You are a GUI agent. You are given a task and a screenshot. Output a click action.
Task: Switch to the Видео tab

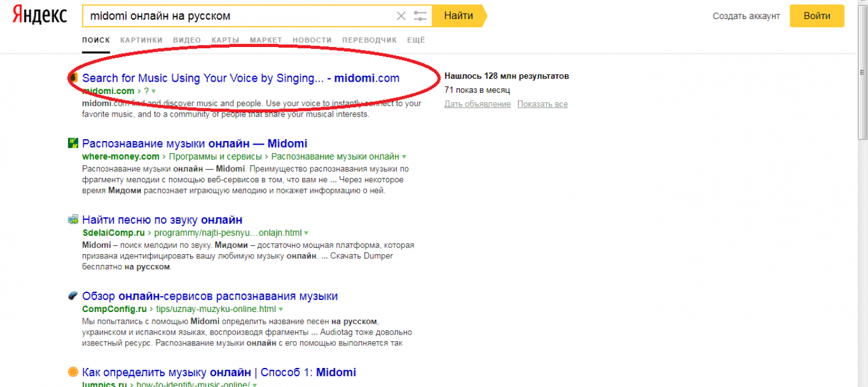[x=187, y=40]
